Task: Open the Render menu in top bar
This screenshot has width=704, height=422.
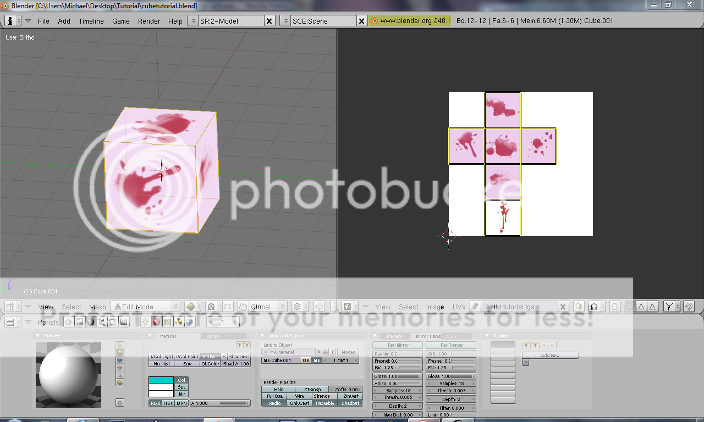Action: [148, 21]
